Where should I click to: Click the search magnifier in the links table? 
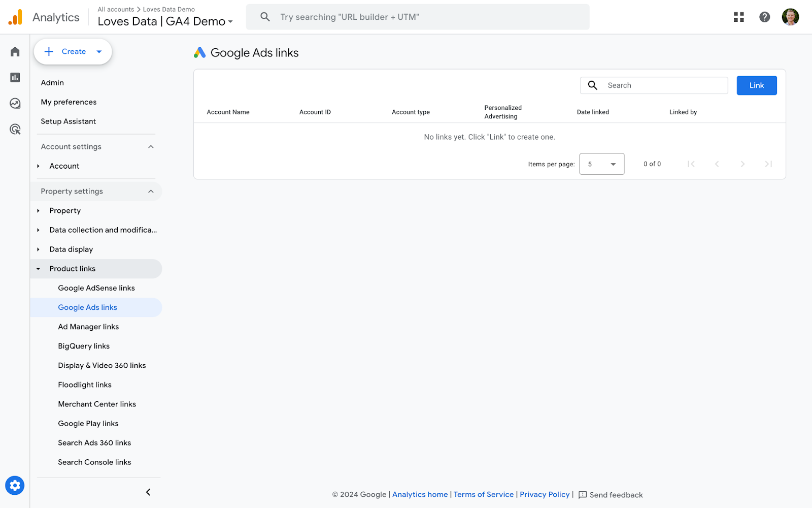(x=592, y=85)
